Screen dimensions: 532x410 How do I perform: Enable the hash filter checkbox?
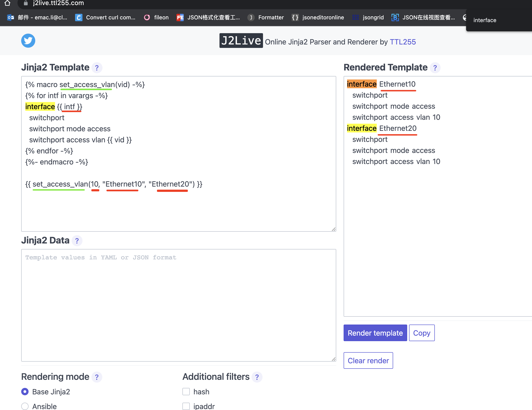(x=186, y=392)
